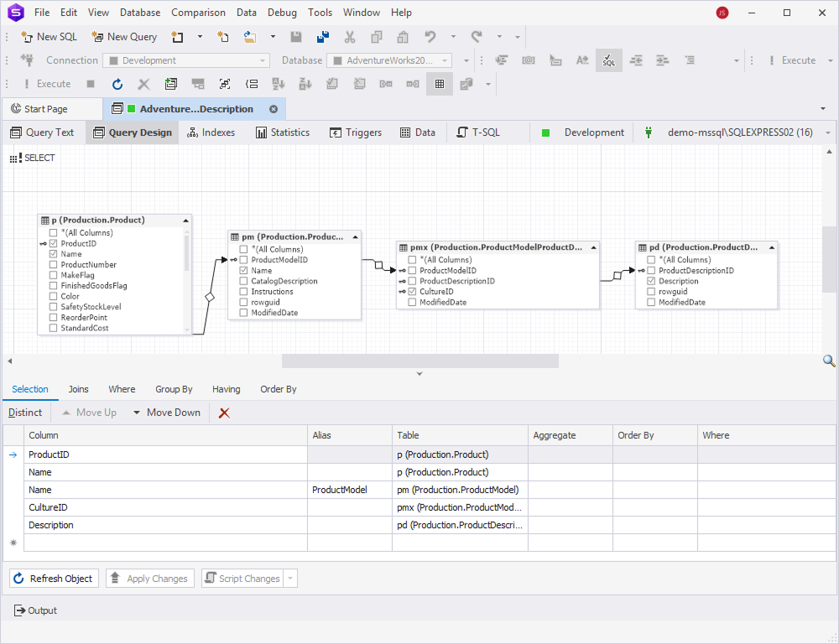Image resolution: width=839 pixels, height=644 pixels.
Task: Close the Adventure...Description document tab
Action: (x=274, y=109)
